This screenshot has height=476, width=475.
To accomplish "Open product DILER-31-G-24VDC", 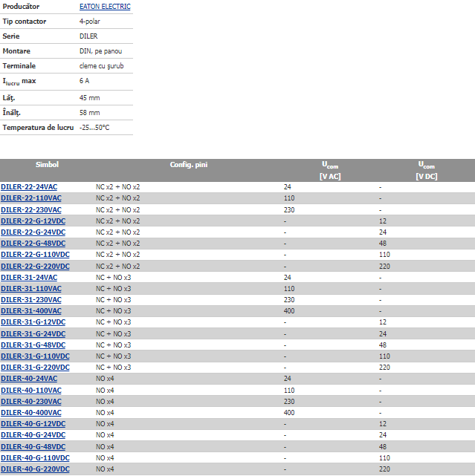I will click(33, 334).
